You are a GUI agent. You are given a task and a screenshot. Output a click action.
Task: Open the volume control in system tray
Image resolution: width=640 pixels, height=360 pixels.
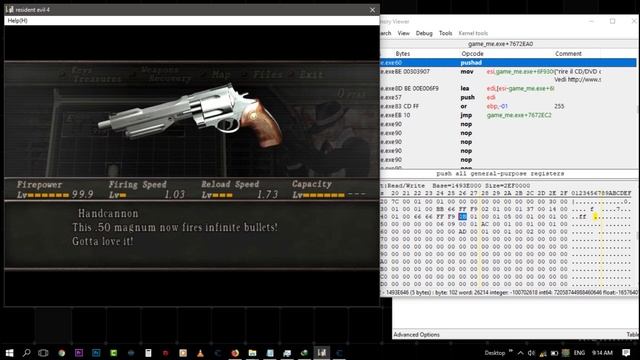531,353
